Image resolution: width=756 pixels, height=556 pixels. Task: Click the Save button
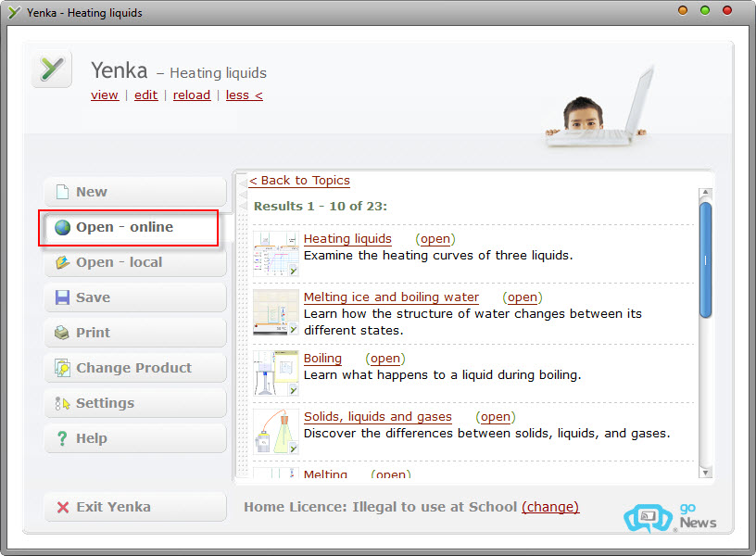(135, 297)
